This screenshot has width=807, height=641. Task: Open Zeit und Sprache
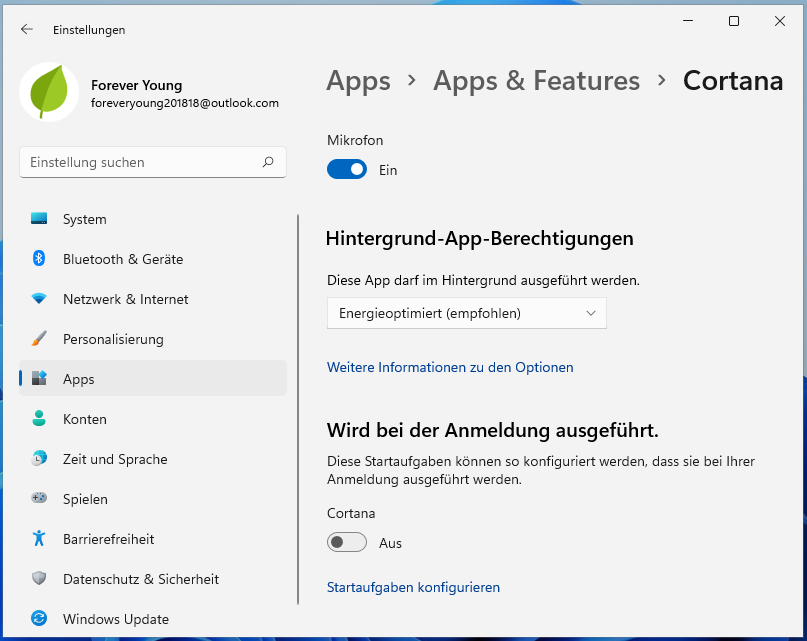coord(153,459)
